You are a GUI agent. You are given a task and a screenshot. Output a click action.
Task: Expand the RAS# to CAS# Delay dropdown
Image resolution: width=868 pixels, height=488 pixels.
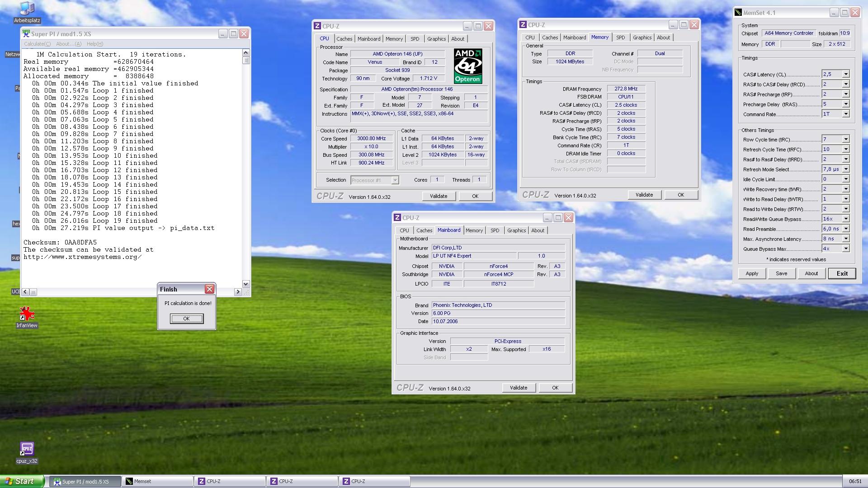[x=845, y=84]
